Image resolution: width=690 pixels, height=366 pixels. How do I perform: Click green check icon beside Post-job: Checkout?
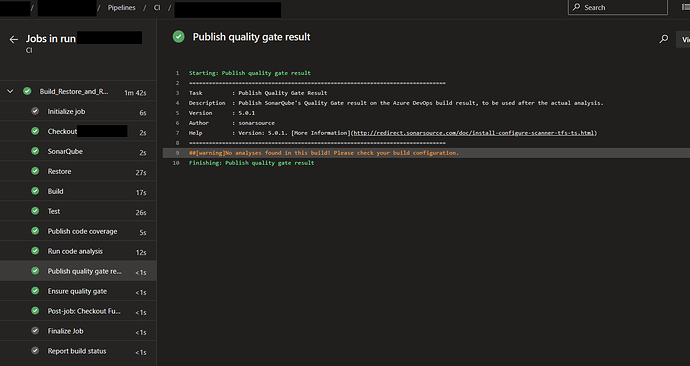pyautogui.click(x=35, y=311)
